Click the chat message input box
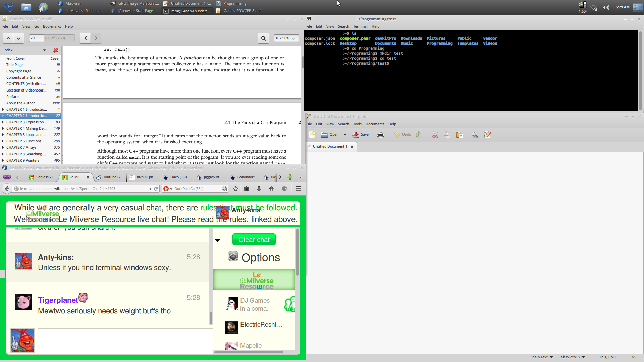 point(125,341)
